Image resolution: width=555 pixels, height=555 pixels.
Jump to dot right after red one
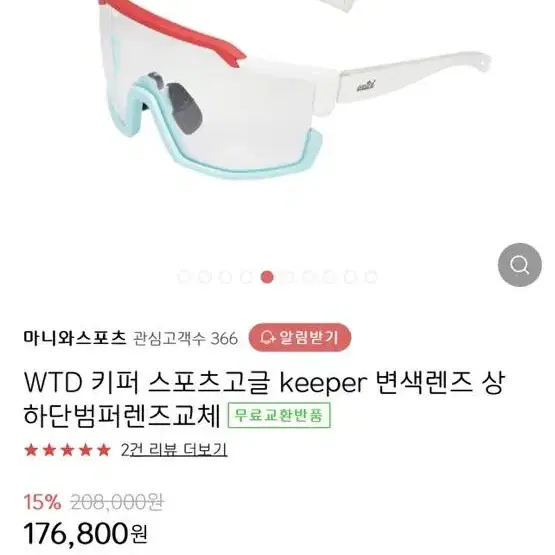click(287, 277)
